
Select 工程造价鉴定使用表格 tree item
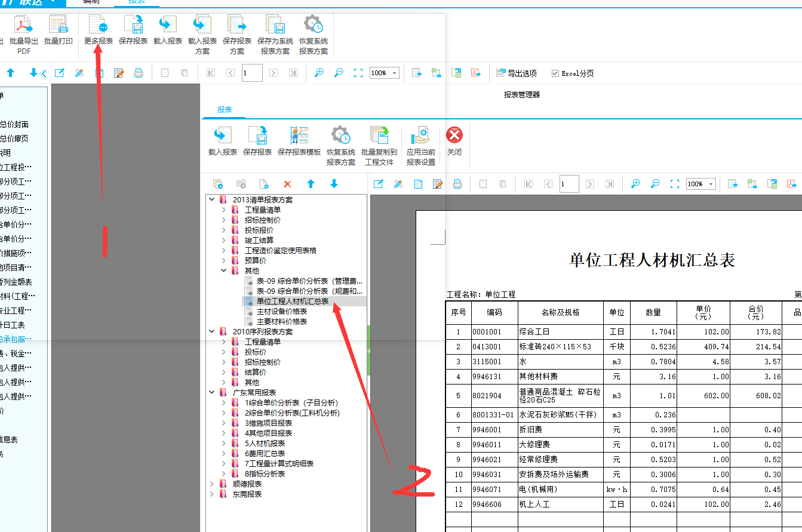point(281,250)
